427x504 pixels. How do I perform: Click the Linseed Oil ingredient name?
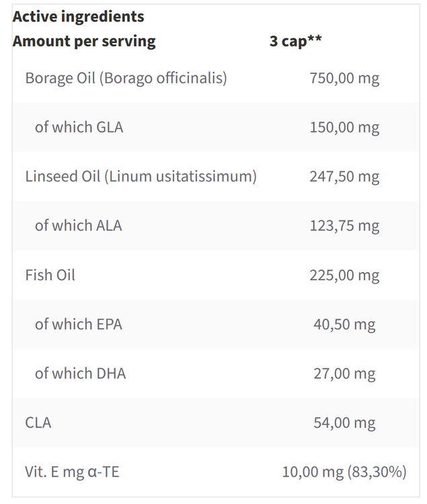(x=141, y=177)
